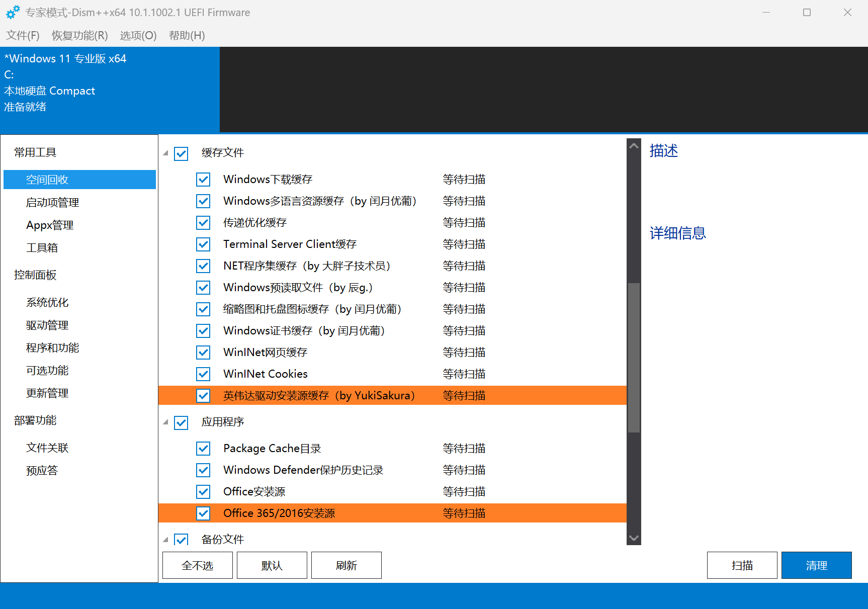
Task: Click the 全不选 button
Action: point(198,565)
